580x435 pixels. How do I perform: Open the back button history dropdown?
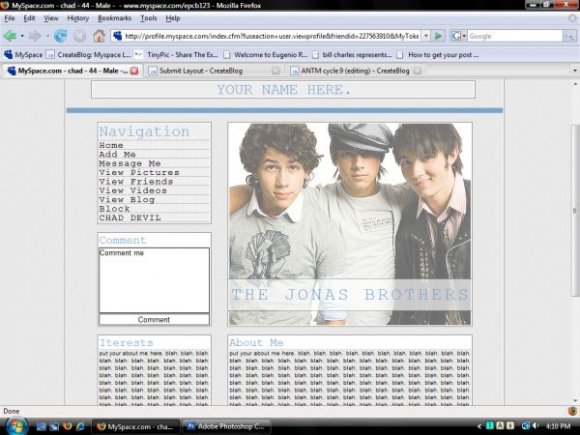click(x=22, y=36)
